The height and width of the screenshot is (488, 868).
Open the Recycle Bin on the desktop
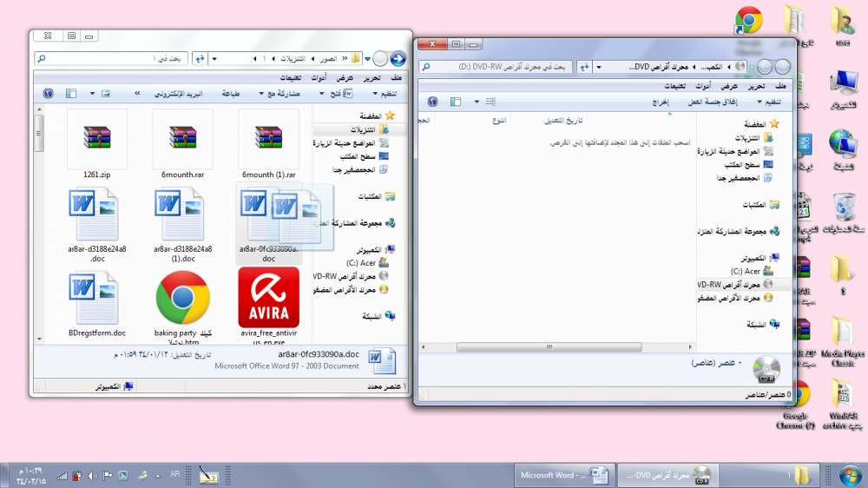843,208
